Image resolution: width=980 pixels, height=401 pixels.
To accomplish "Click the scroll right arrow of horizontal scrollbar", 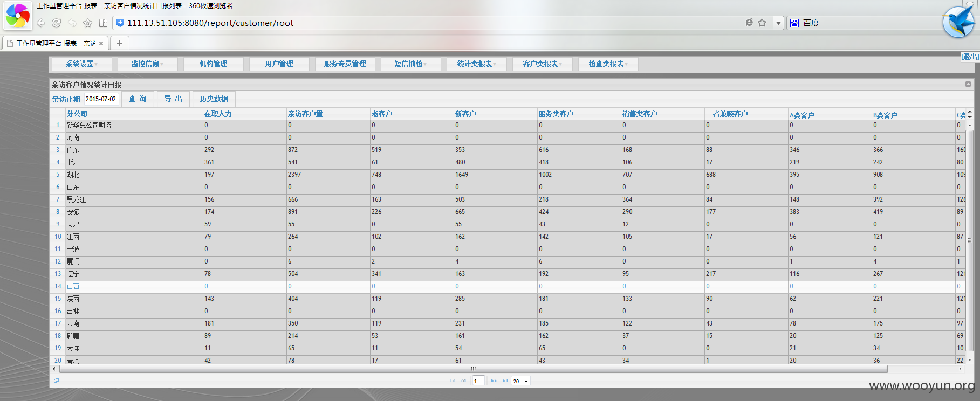I will 960,369.
